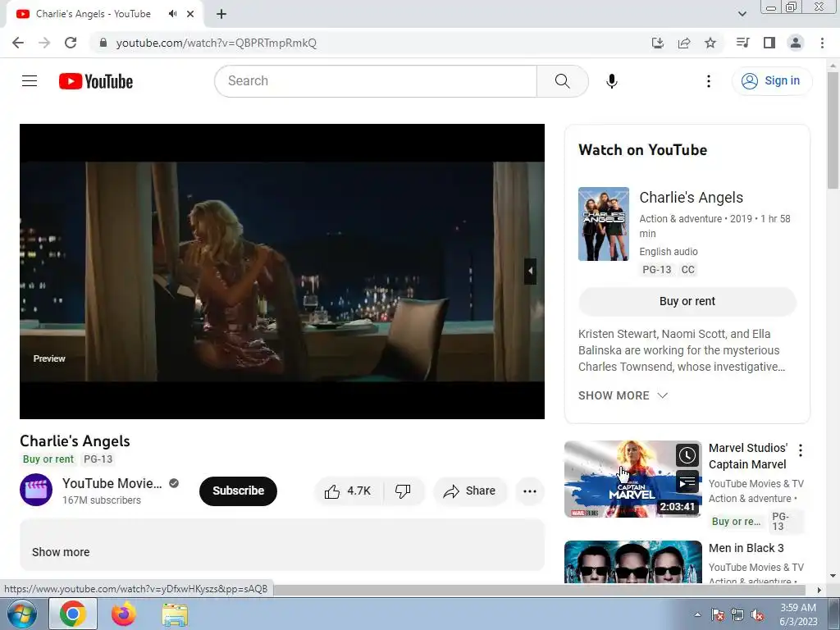Click network icon in system tray

pos(737,614)
